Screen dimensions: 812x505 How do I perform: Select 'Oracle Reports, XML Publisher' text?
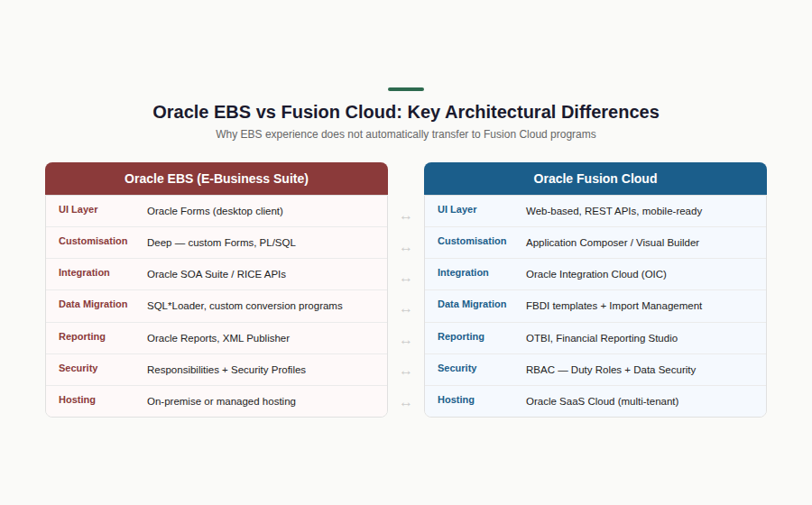click(218, 338)
